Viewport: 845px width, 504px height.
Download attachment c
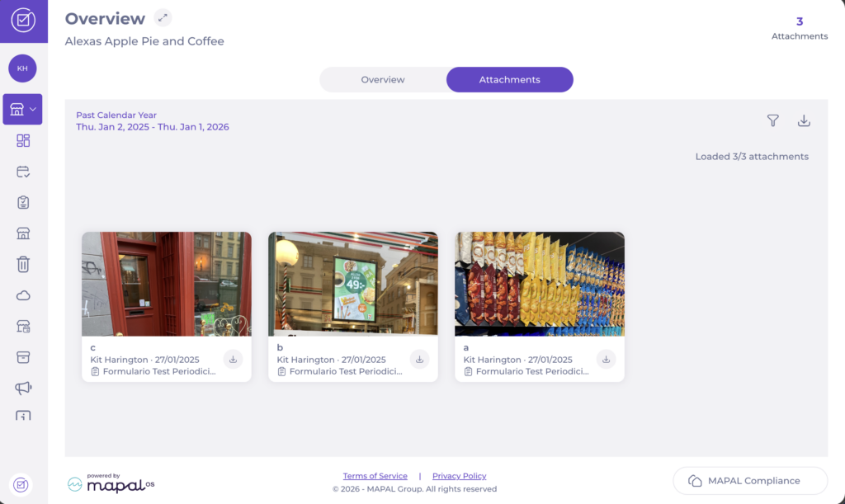pyautogui.click(x=234, y=359)
